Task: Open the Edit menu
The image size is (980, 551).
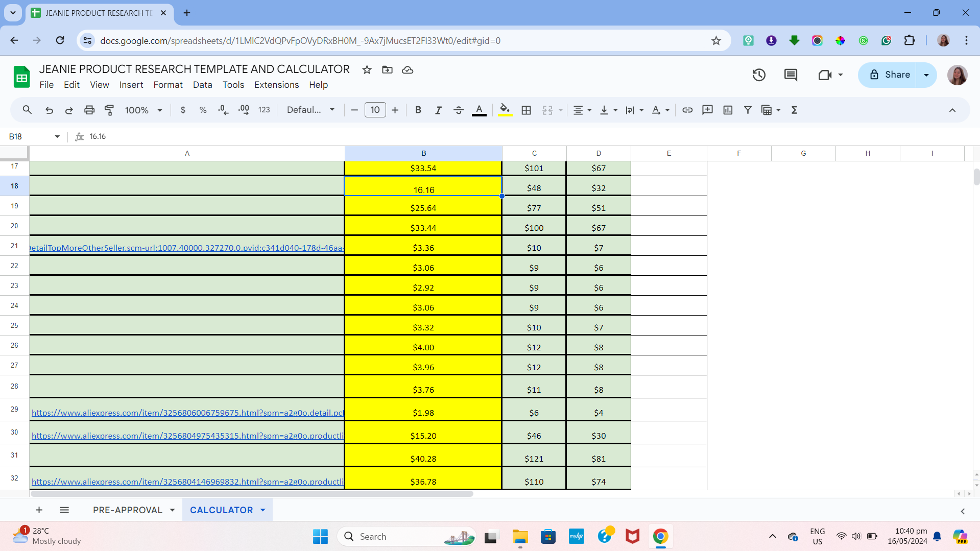Action: tap(71, 85)
